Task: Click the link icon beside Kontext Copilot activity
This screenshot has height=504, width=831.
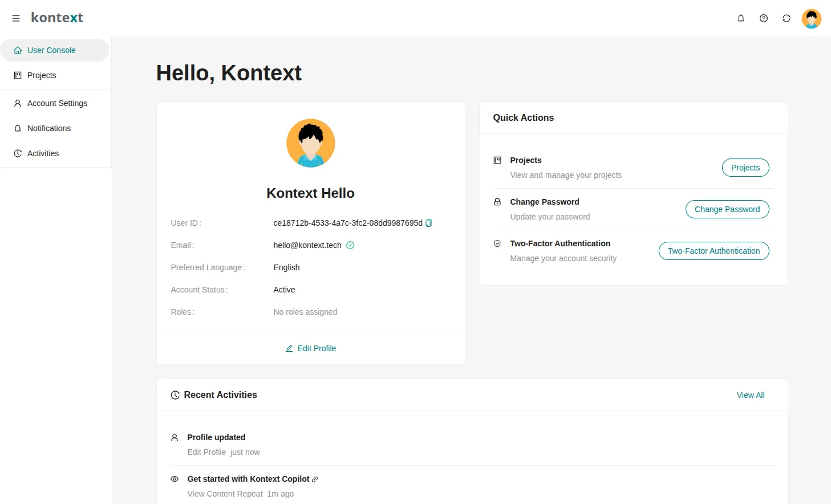Action: tap(316, 479)
